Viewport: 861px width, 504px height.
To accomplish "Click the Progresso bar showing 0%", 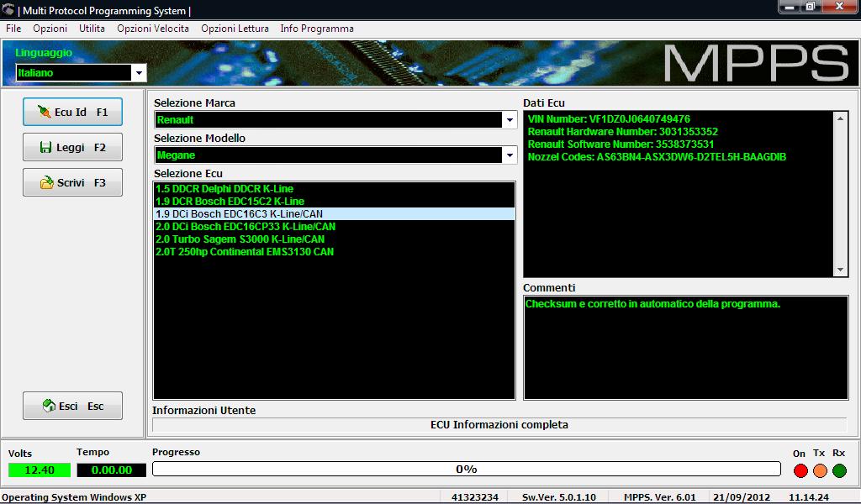I will click(x=466, y=469).
